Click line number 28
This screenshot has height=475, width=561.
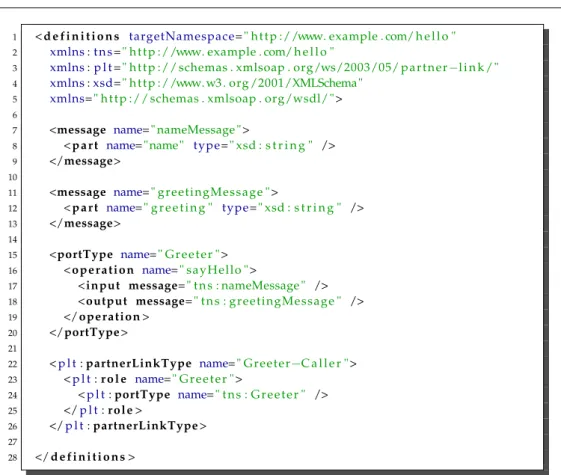point(13,457)
